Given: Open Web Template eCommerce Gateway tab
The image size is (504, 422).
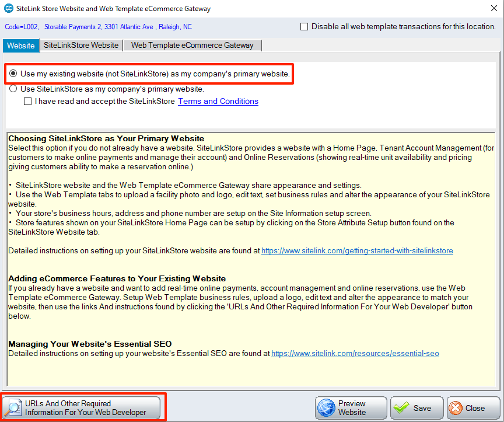Looking at the screenshot, I should pyautogui.click(x=192, y=46).
